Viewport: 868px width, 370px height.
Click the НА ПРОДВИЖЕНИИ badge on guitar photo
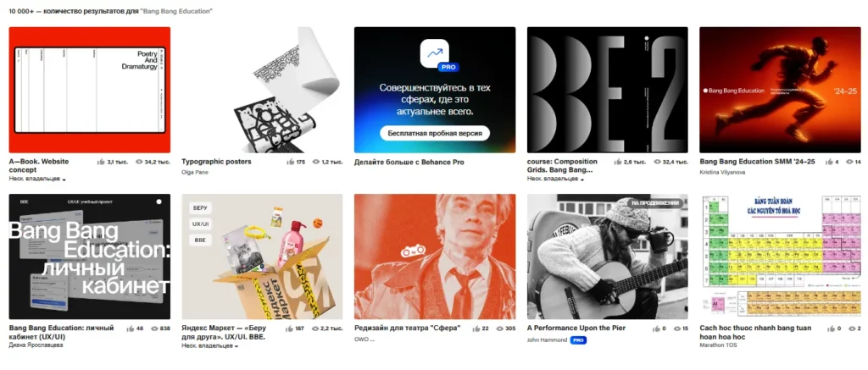pos(655,203)
